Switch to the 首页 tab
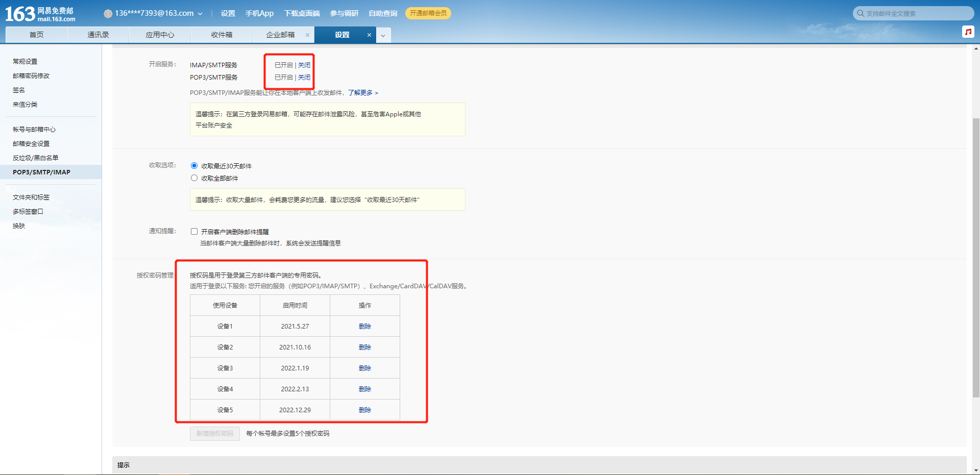Viewport: 980px width, 475px height. [x=36, y=35]
